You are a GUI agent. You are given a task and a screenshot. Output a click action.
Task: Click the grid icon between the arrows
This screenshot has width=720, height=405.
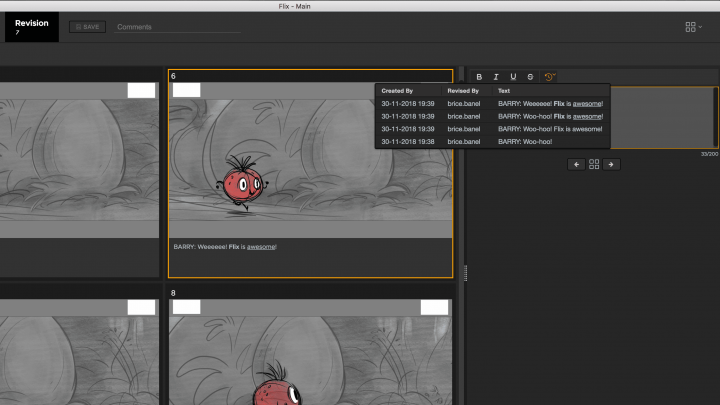[594, 164]
